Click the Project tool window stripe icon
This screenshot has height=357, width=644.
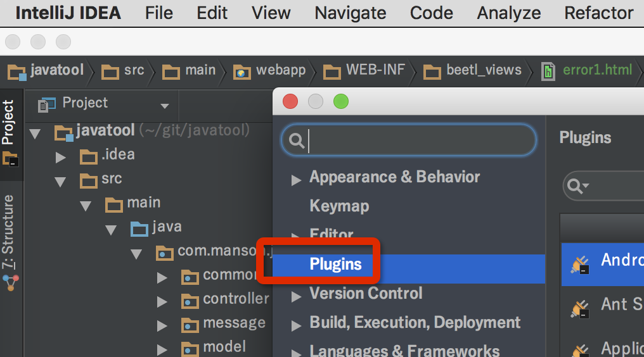tap(10, 159)
